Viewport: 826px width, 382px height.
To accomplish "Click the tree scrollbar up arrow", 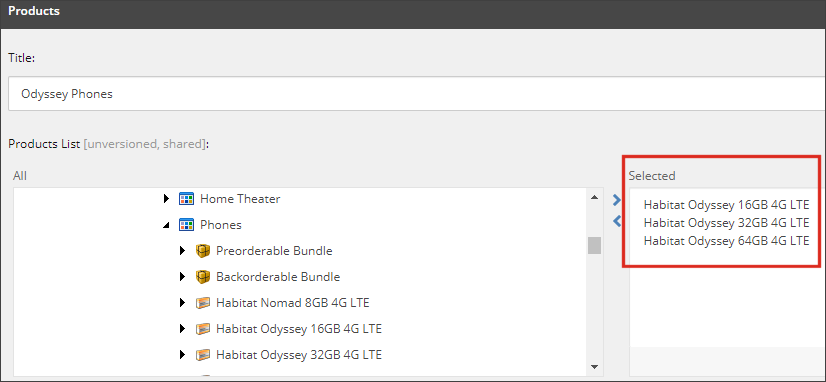I will [x=594, y=198].
